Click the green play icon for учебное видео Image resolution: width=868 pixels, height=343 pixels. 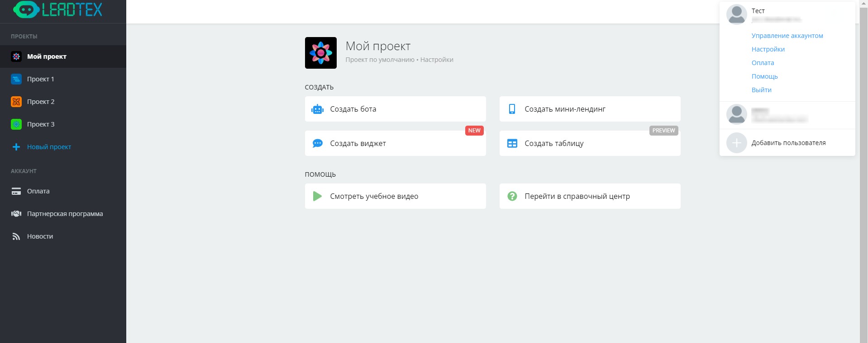317,196
